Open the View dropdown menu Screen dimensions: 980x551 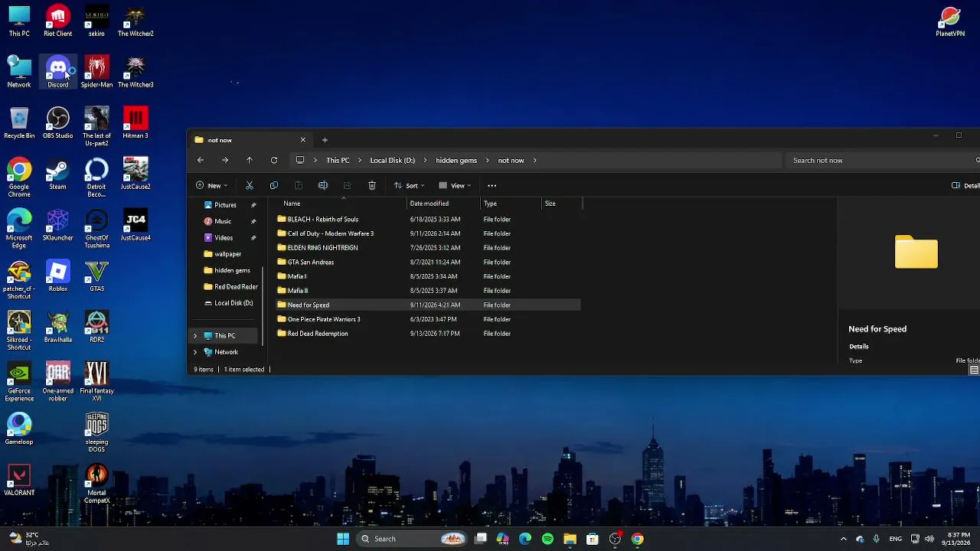tap(455, 185)
